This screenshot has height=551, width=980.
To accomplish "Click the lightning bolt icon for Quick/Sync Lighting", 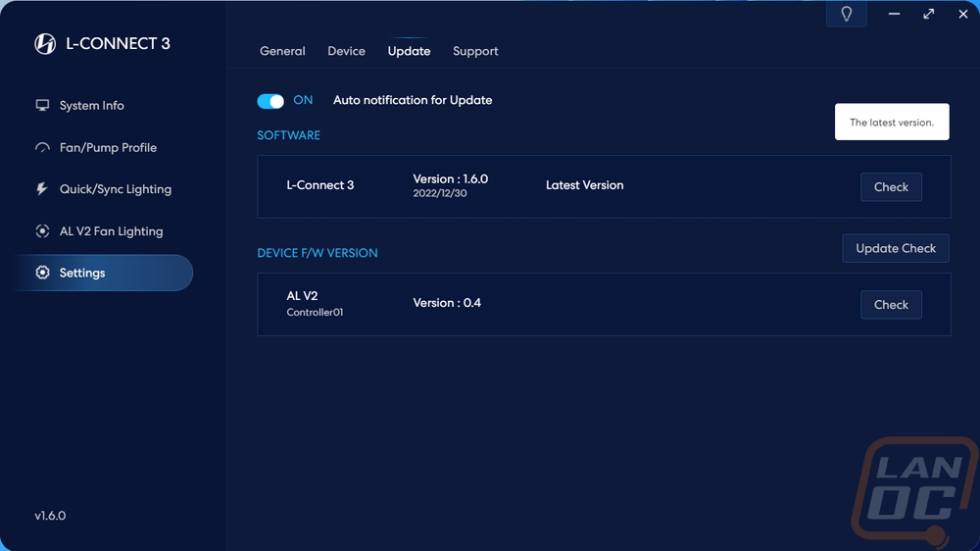I will 42,189.
